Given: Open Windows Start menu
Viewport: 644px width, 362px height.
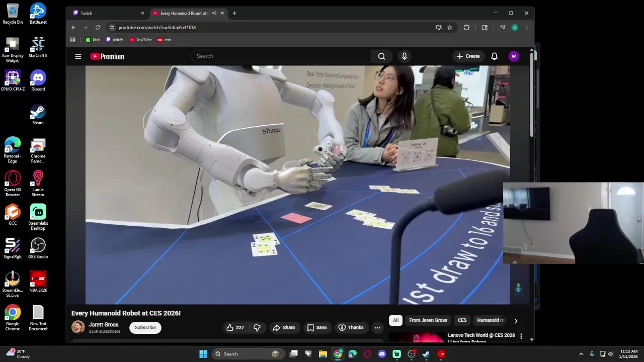Looking at the screenshot, I should click(203, 354).
